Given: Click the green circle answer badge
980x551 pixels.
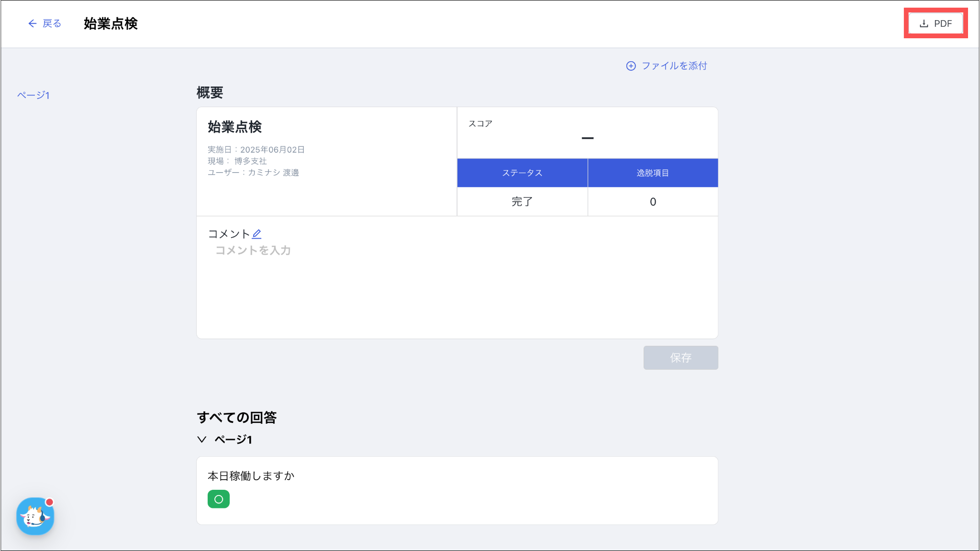Looking at the screenshot, I should (219, 499).
